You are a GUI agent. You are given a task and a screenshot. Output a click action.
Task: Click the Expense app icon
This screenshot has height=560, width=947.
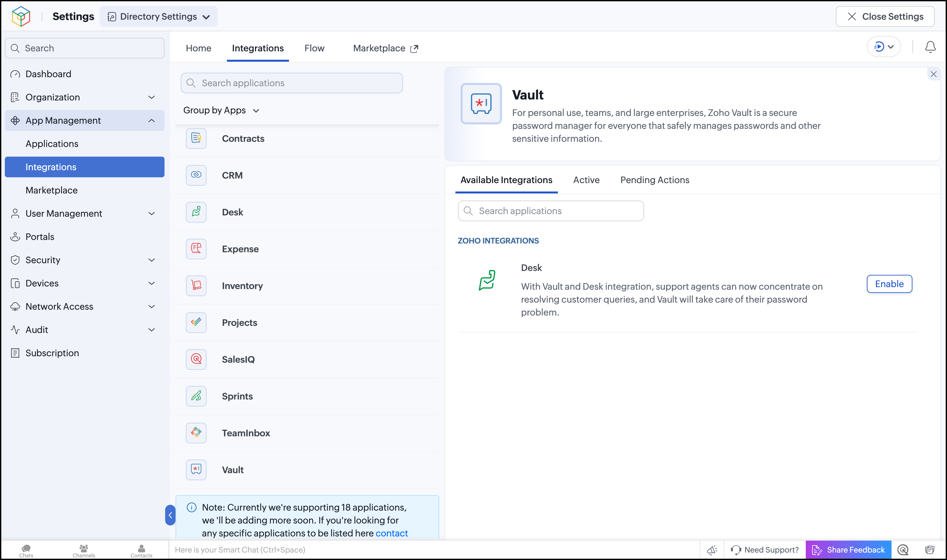(196, 249)
